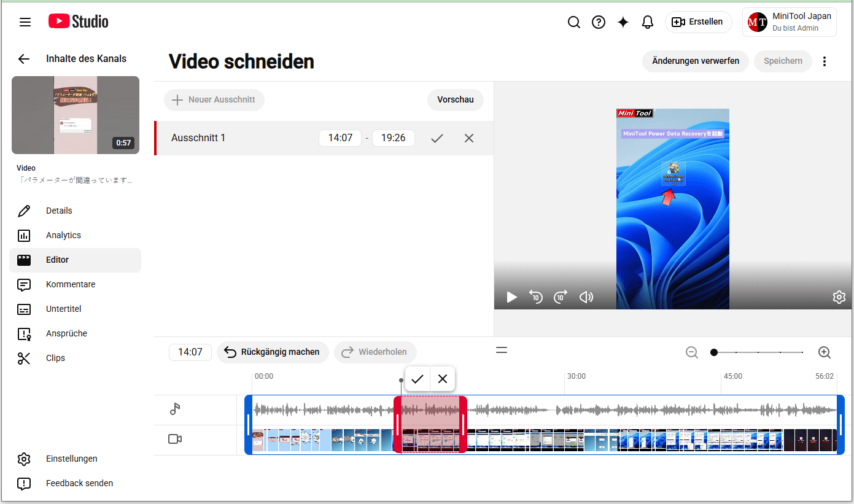
Task: Click the blue start trim handle
Action: [249, 424]
